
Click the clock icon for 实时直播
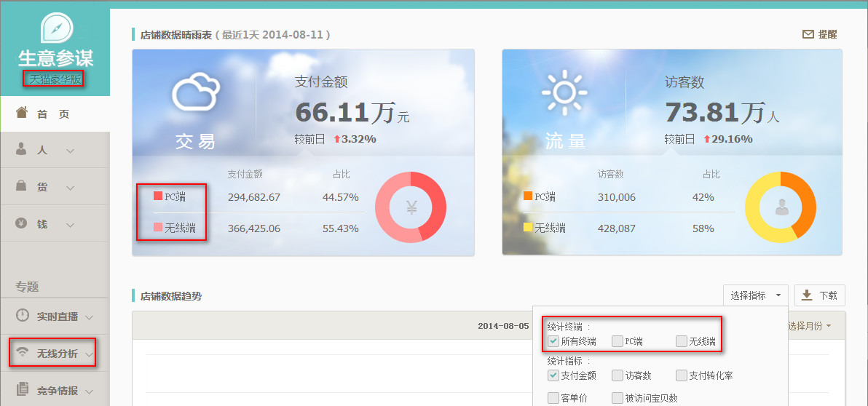click(23, 316)
